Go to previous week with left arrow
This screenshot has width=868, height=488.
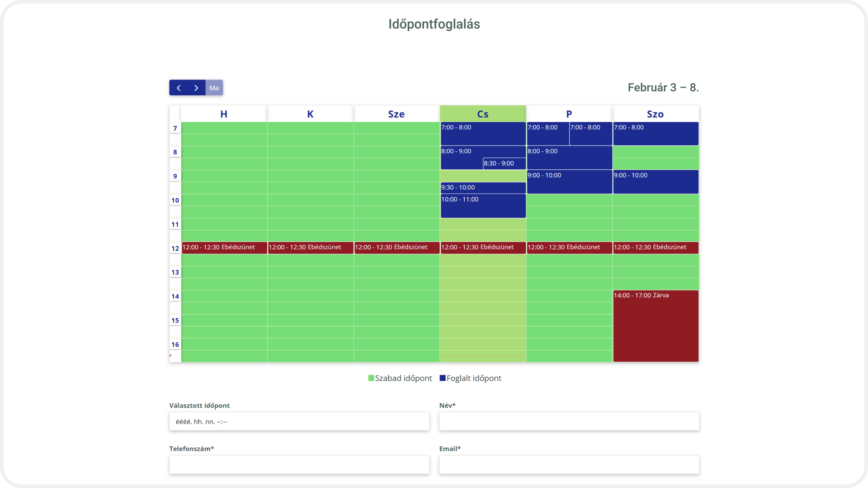coord(179,88)
